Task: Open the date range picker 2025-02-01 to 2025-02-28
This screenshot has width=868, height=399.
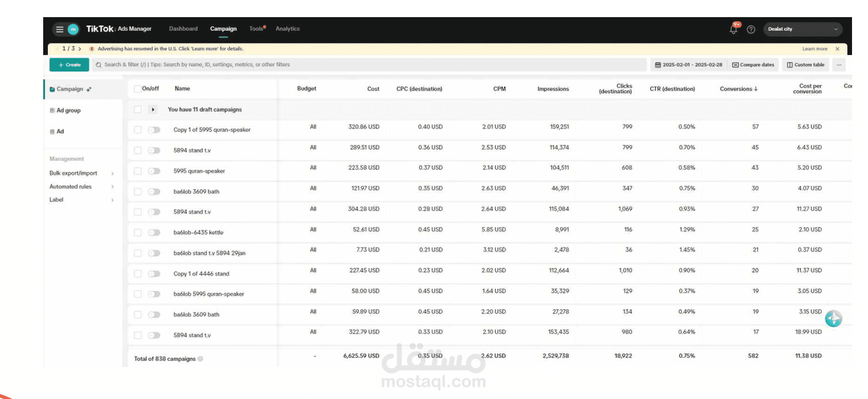Action: pyautogui.click(x=688, y=65)
